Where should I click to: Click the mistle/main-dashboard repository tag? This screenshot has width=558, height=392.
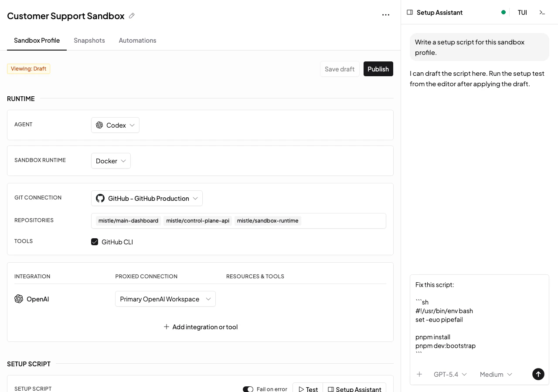(128, 221)
